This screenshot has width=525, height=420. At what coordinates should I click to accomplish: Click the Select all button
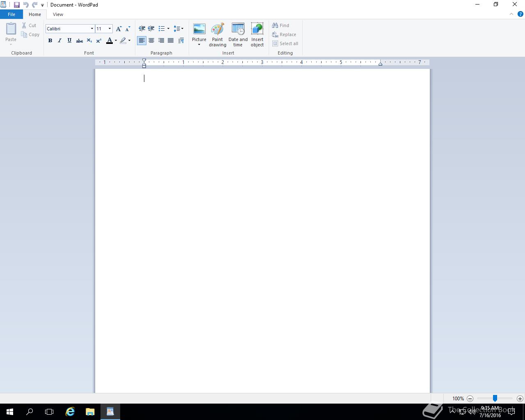[x=285, y=43]
